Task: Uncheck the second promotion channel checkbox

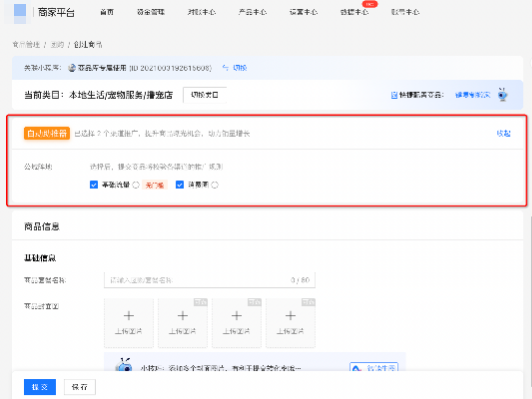Action: (180, 185)
